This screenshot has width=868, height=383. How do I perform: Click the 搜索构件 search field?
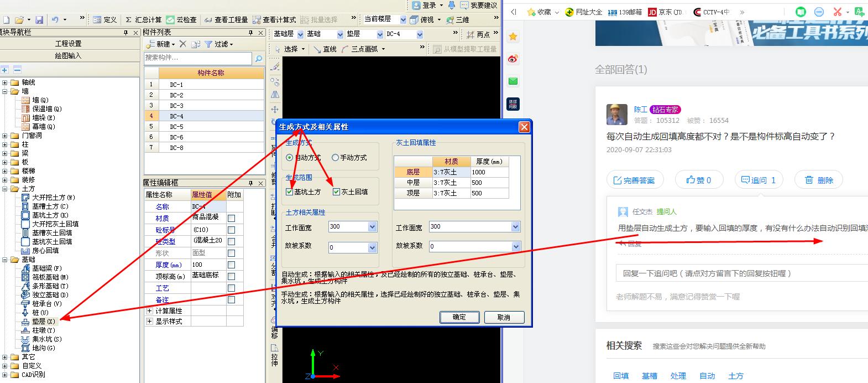(x=197, y=58)
